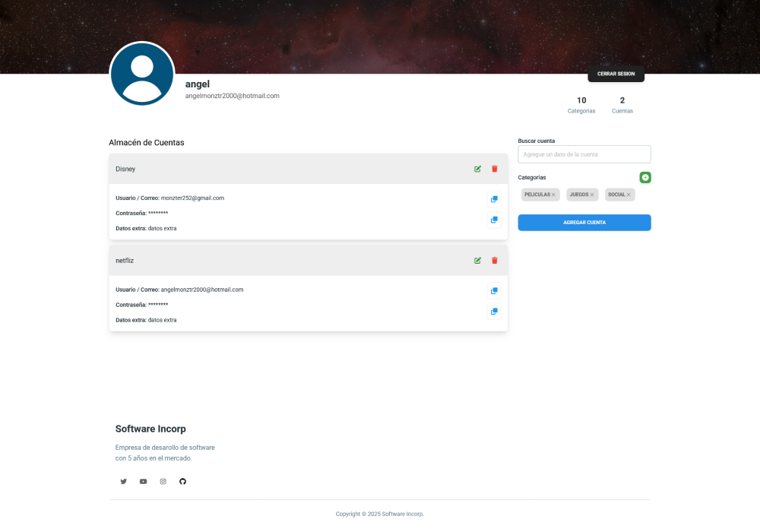Click the Disney card header title
760x532 pixels.
pyautogui.click(x=125, y=169)
